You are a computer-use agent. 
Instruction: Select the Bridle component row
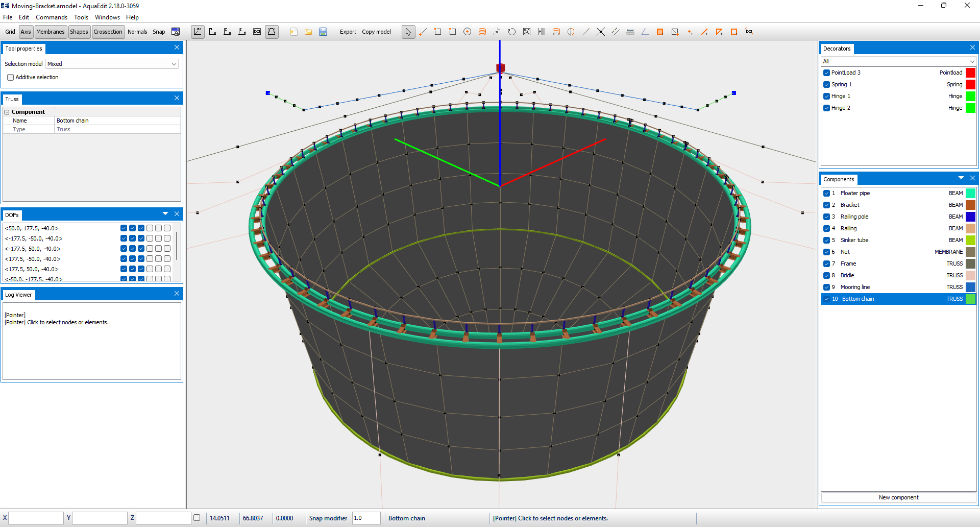point(898,275)
